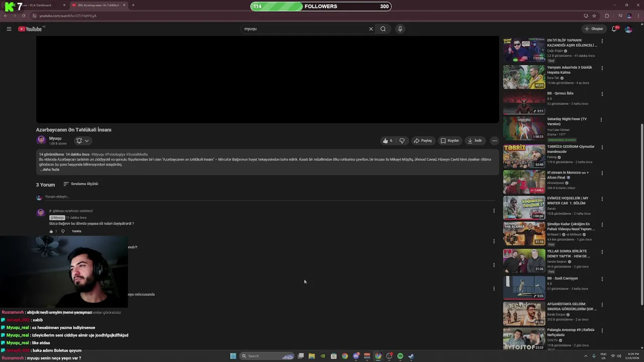Open the #Psixologiya hashtag link
This screenshot has height=362, width=644.
click(x=115, y=154)
